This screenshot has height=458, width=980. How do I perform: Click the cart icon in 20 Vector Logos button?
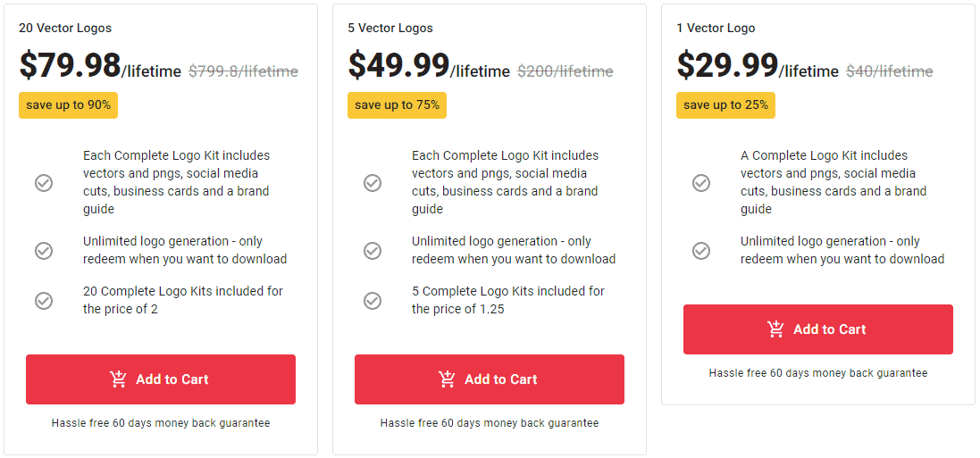pyautogui.click(x=118, y=379)
